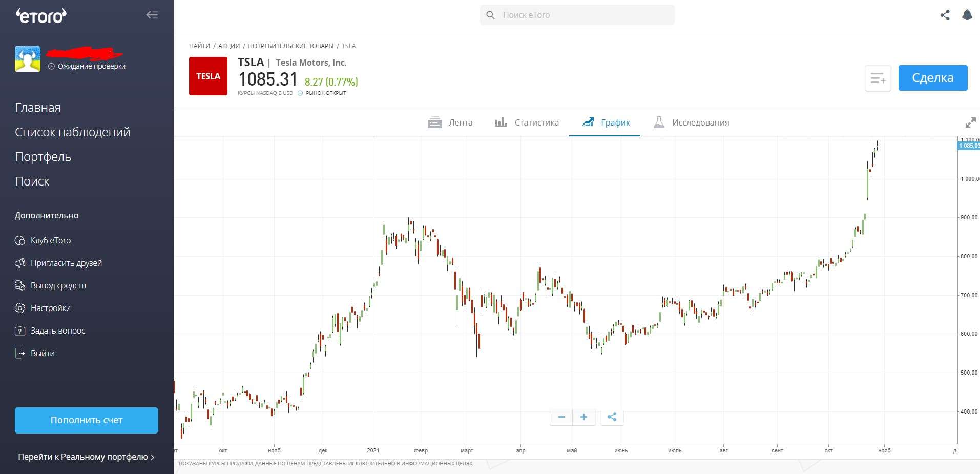Click the февр month axis label
Screen dimensions: 980x474
coord(421,450)
